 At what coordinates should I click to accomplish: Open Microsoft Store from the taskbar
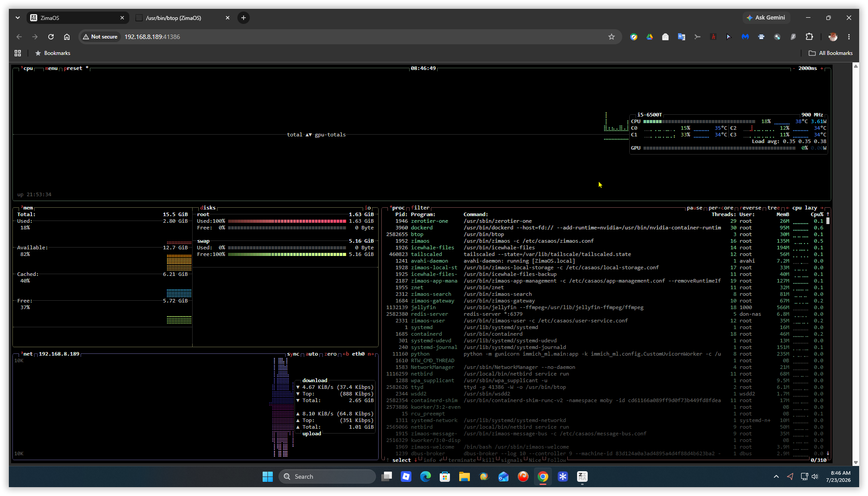coord(445,477)
